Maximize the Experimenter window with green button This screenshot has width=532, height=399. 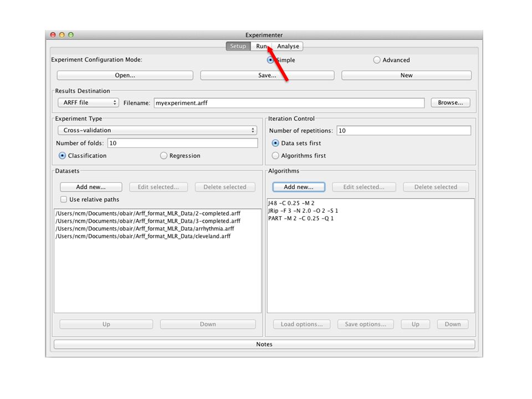(x=70, y=34)
